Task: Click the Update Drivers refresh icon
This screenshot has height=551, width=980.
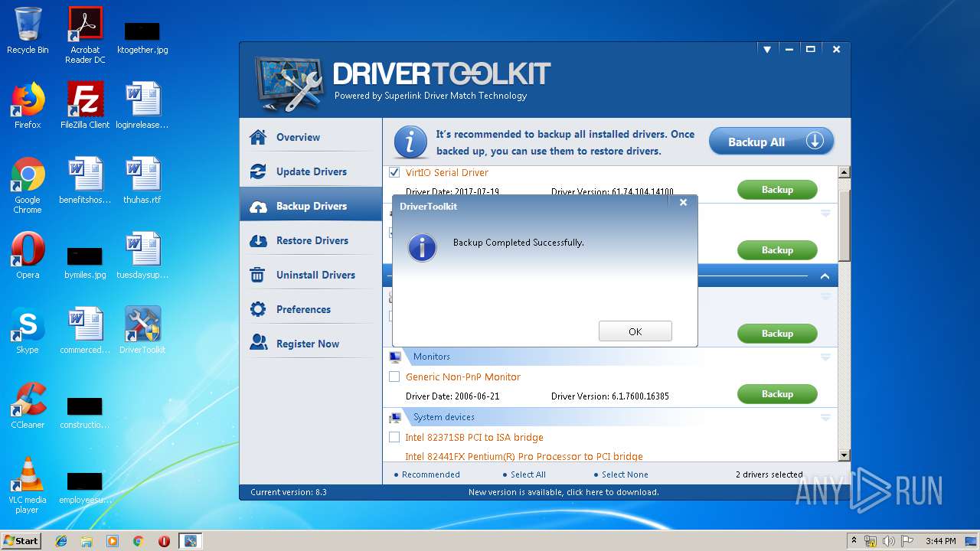Action: pyautogui.click(x=258, y=171)
